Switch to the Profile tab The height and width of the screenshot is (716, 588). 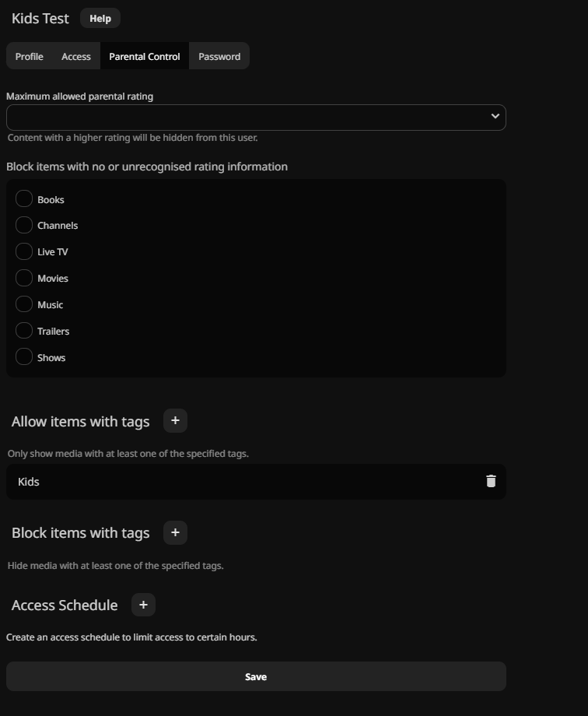pos(30,57)
